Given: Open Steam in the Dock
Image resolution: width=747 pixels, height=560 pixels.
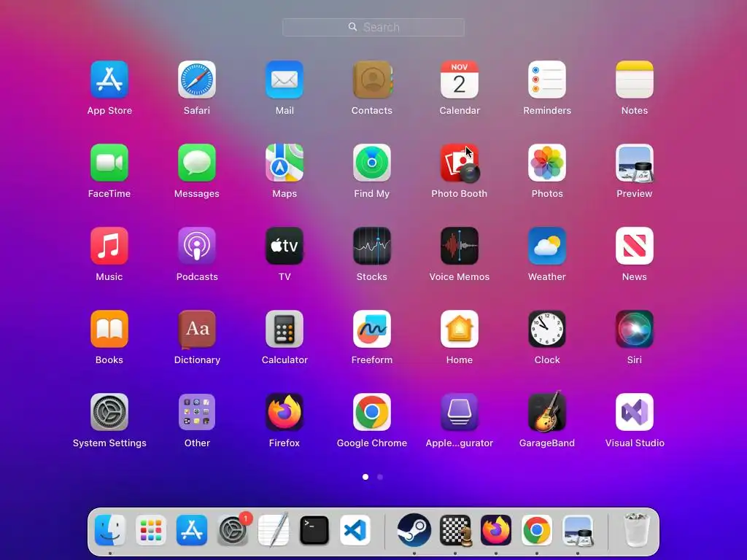Looking at the screenshot, I should pos(414,531).
